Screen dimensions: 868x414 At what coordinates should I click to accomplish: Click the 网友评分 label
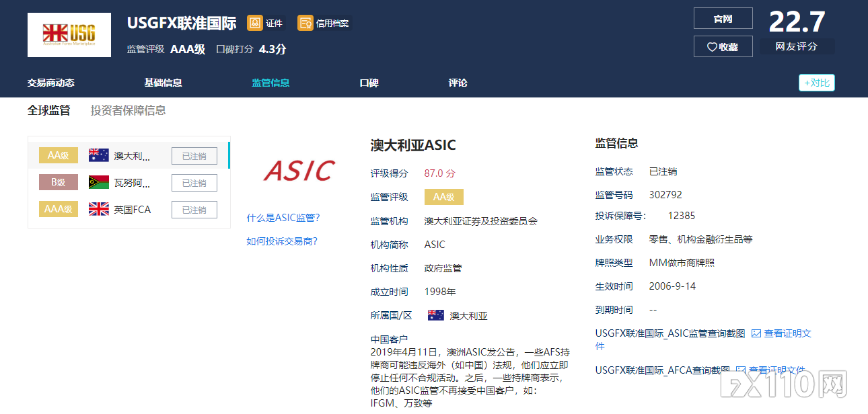tap(797, 46)
